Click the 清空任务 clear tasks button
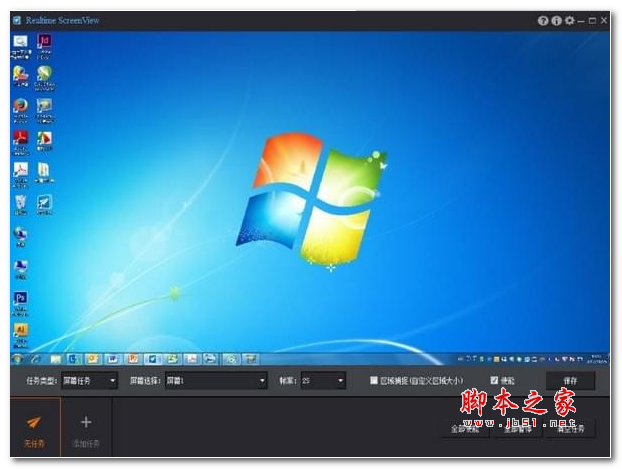 click(x=570, y=429)
